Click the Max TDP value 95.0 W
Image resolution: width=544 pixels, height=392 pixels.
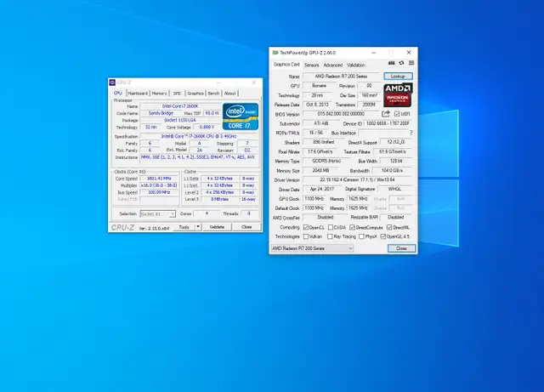click(212, 113)
